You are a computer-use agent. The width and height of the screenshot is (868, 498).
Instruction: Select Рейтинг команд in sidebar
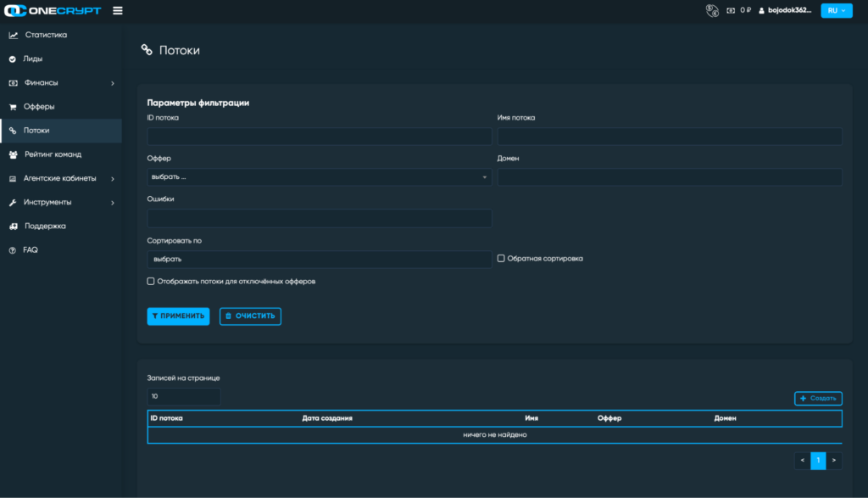(53, 154)
